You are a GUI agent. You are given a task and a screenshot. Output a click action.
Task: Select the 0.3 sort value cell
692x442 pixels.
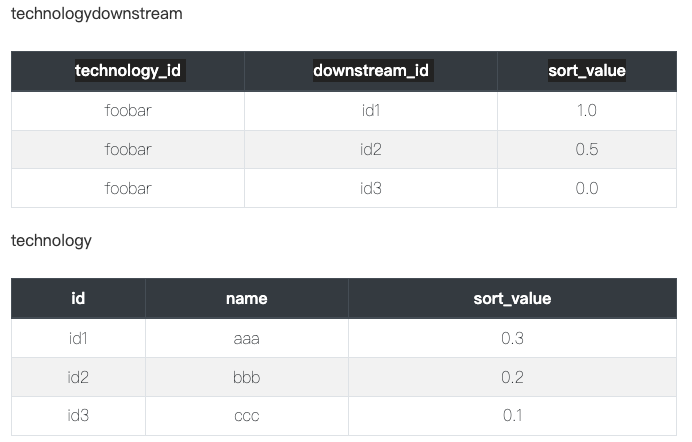pyautogui.click(x=512, y=338)
